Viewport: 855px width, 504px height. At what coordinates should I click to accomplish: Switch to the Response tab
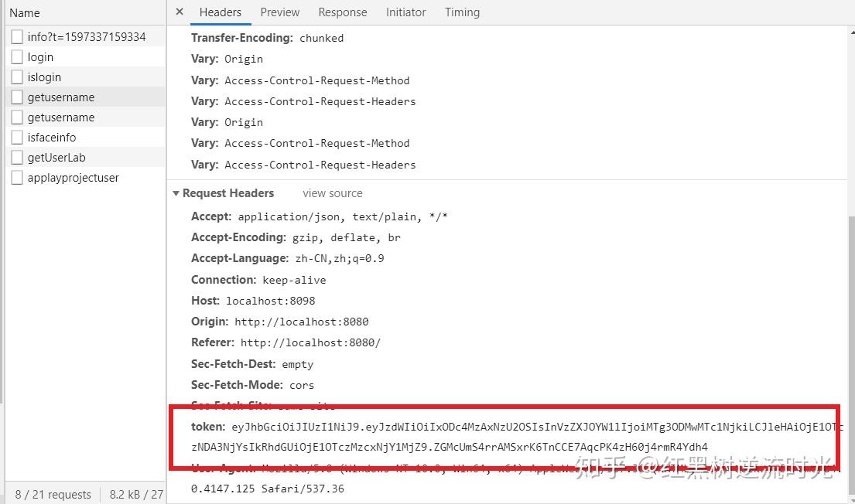click(x=342, y=12)
